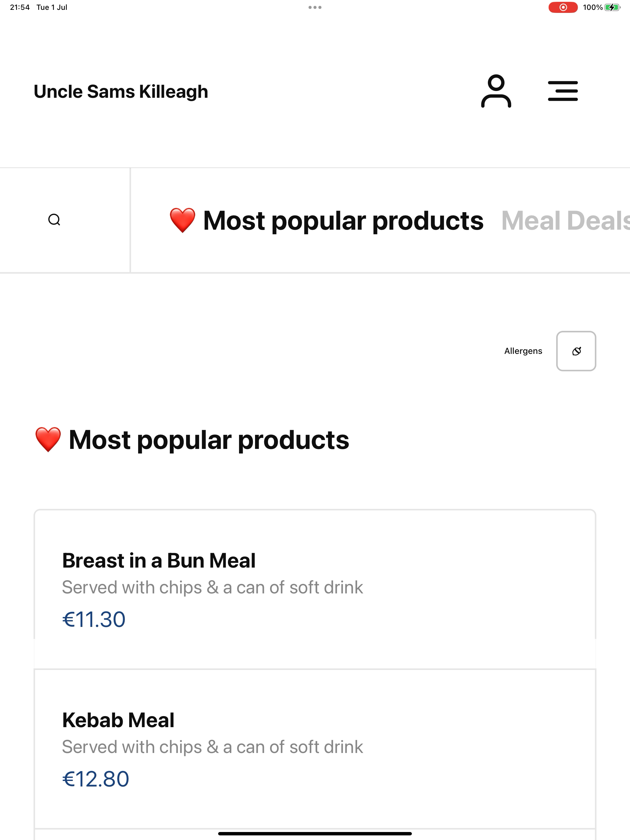The image size is (630, 840).
Task: Open the Kebab Meal item
Action: click(315, 748)
